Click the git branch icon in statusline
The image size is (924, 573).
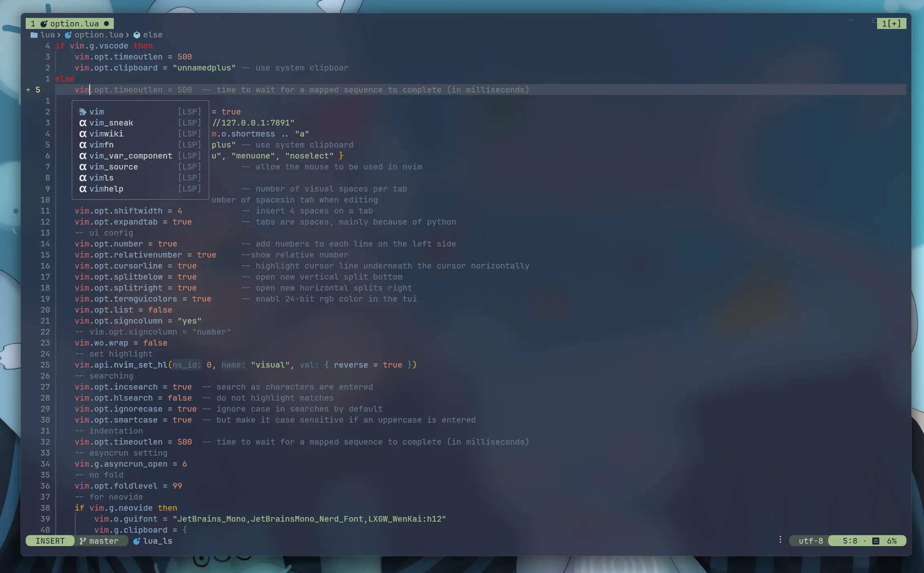(x=83, y=541)
